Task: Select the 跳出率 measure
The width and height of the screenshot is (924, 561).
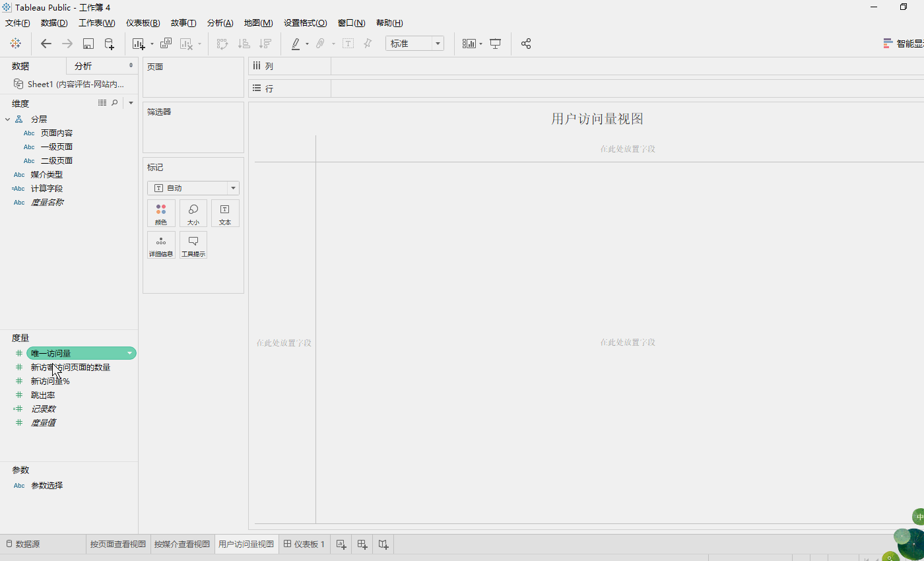Action: pyautogui.click(x=43, y=395)
